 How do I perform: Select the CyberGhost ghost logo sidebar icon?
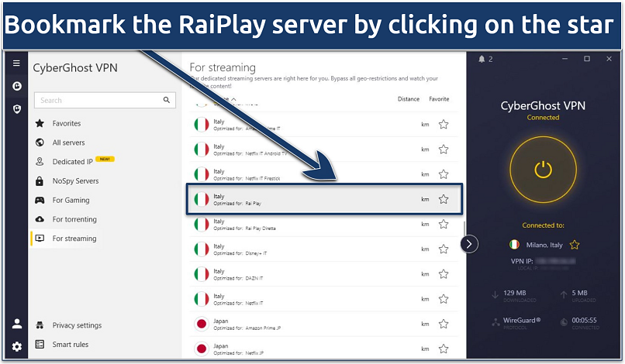pos(17,86)
